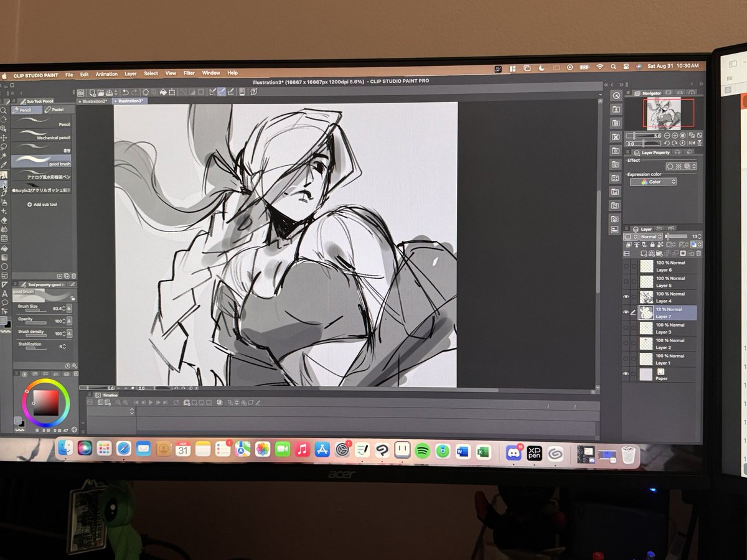Switch to the Pastel sub tool tab
Viewport: 747px width, 560px height.
tap(59, 110)
